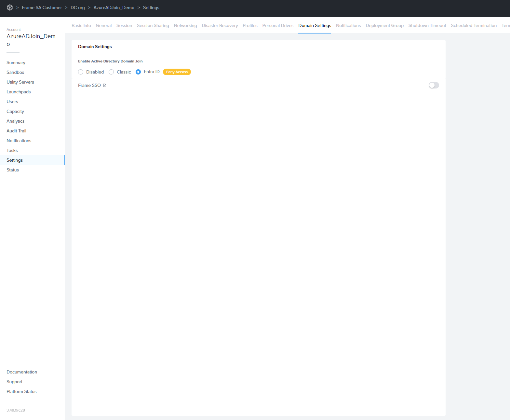
Task: Click DC org breadcrumb link
Action: click(x=78, y=7)
